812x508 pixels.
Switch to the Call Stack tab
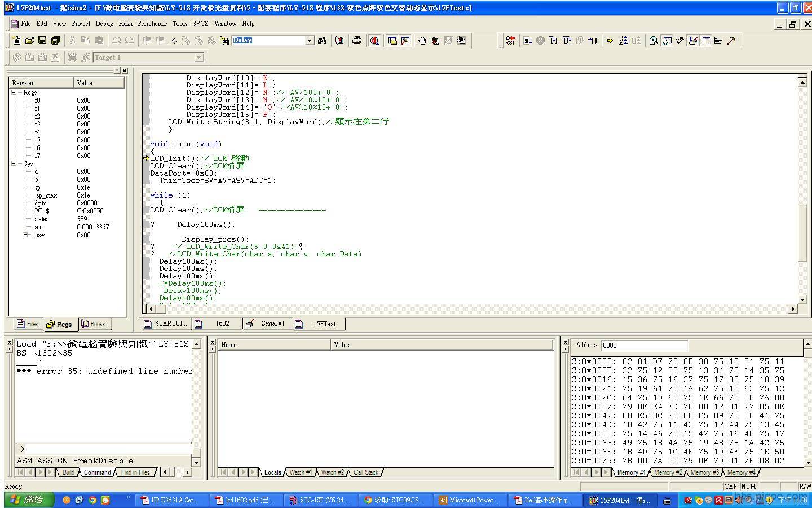(366, 472)
